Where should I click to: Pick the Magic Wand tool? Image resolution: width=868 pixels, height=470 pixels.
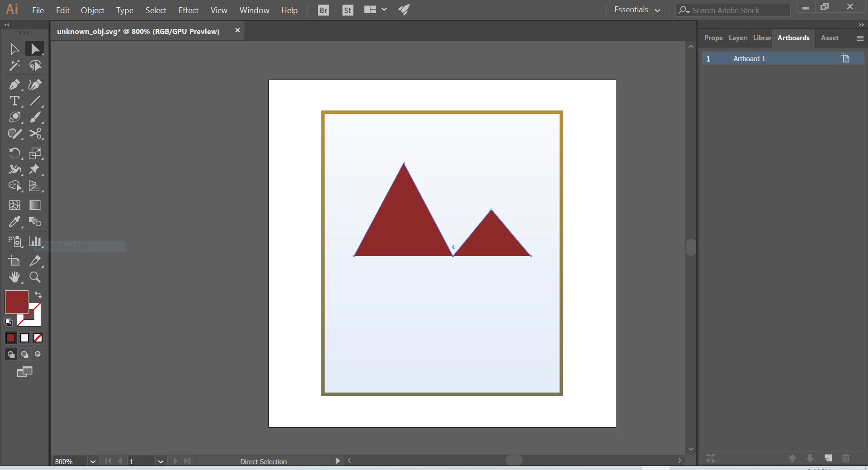coord(14,66)
